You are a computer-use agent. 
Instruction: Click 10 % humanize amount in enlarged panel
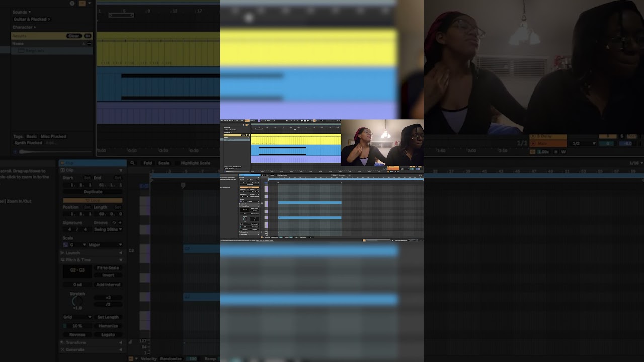point(77,326)
